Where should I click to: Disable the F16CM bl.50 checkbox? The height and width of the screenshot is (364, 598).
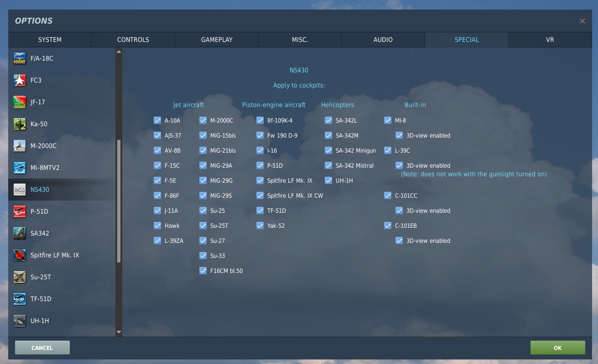point(203,271)
